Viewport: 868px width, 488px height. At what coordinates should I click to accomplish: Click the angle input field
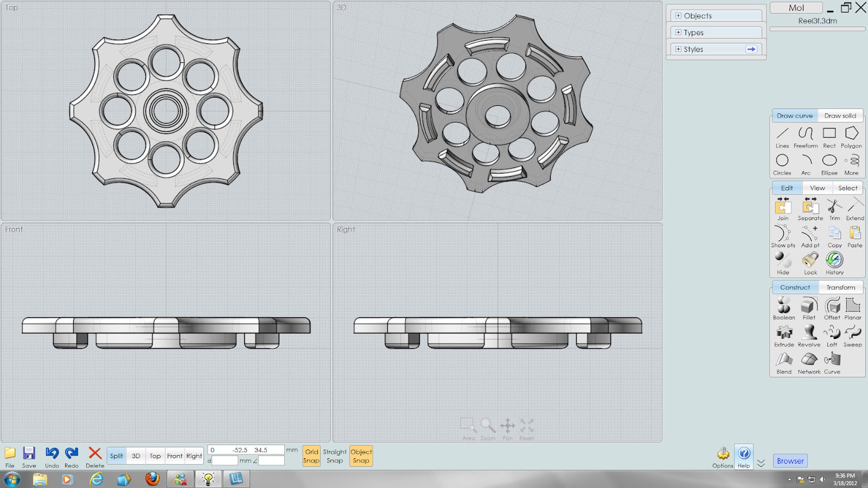click(271, 461)
